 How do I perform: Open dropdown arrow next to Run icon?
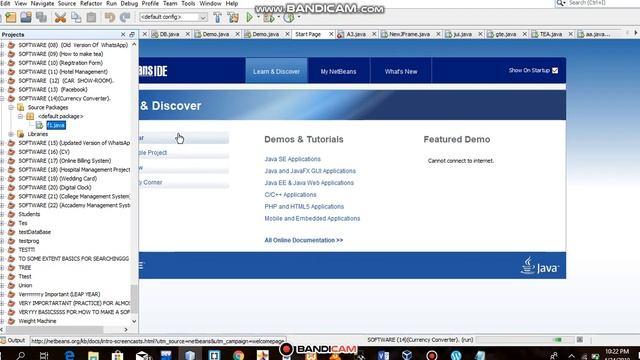[258, 17]
